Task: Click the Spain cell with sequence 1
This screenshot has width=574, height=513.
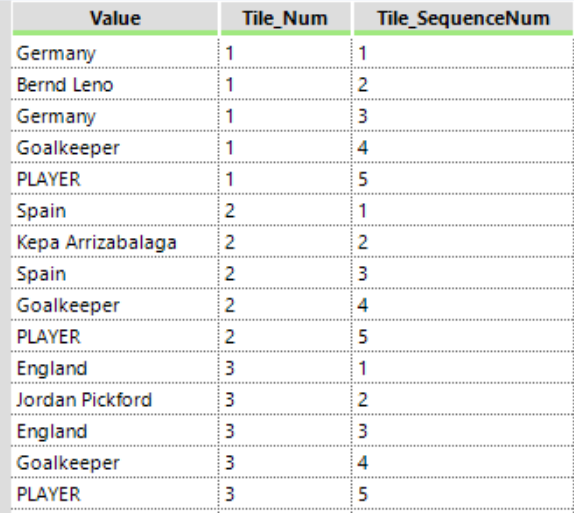Action: [x=115, y=211]
